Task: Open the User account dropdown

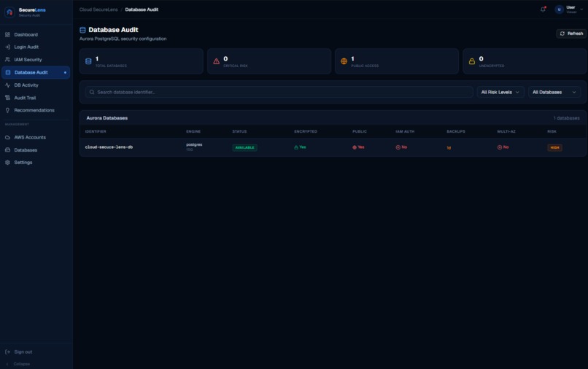Action: 569,9
